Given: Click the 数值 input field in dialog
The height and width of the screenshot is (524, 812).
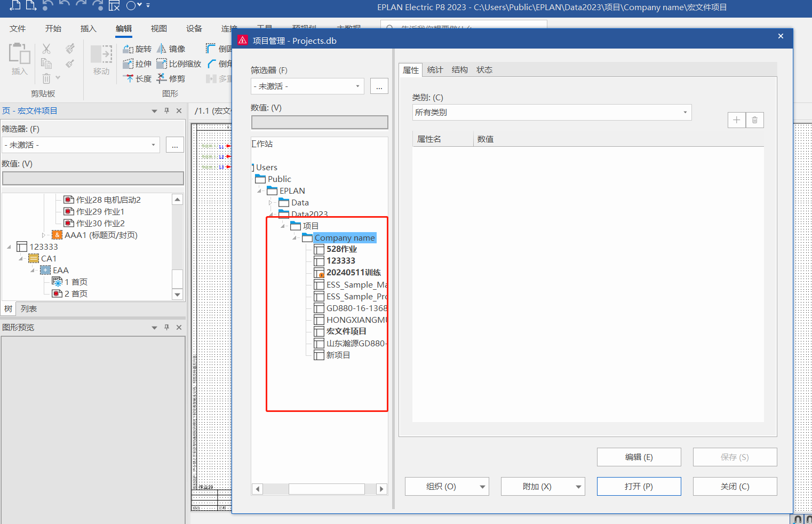Looking at the screenshot, I should pyautogui.click(x=320, y=123).
